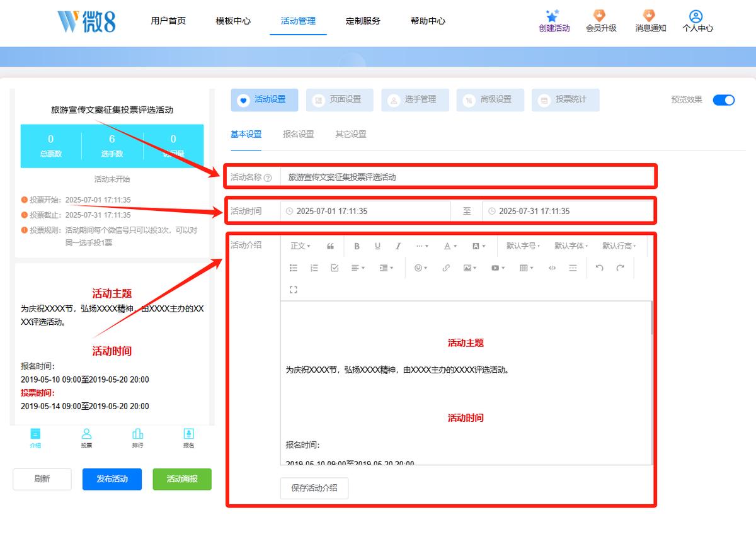Insert a horizontal divider line
The width and height of the screenshot is (756, 537).
point(573,268)
